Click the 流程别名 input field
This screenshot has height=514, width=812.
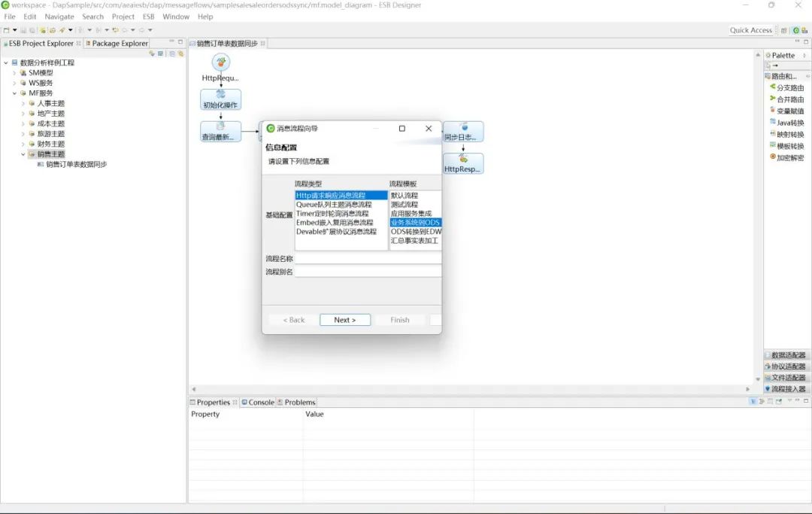point(368,272)
